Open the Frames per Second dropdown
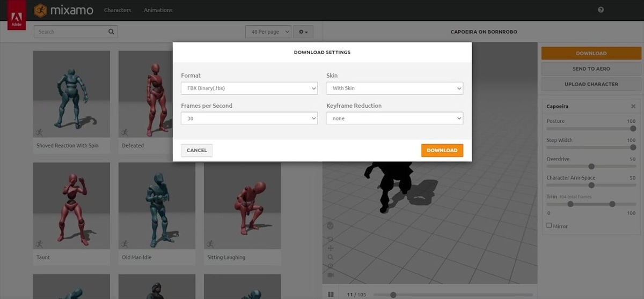The image size is (644, 299). click(250, 118)
